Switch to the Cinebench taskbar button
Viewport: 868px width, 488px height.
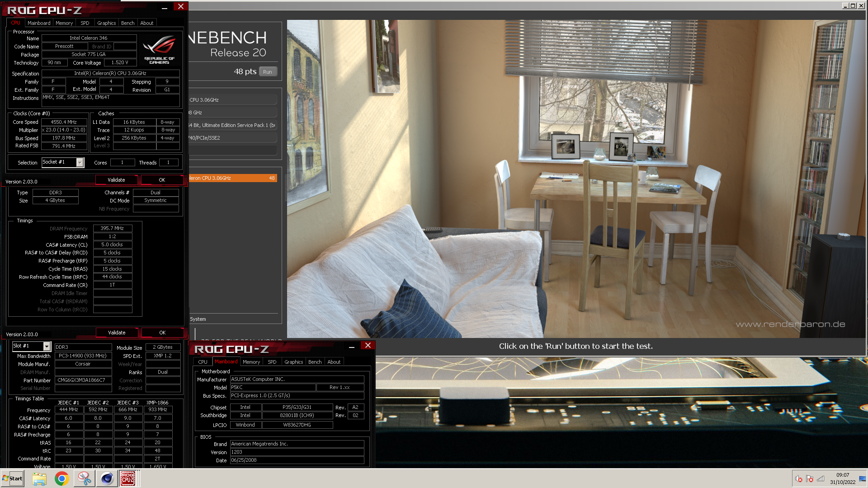click(x=107, y=479)
